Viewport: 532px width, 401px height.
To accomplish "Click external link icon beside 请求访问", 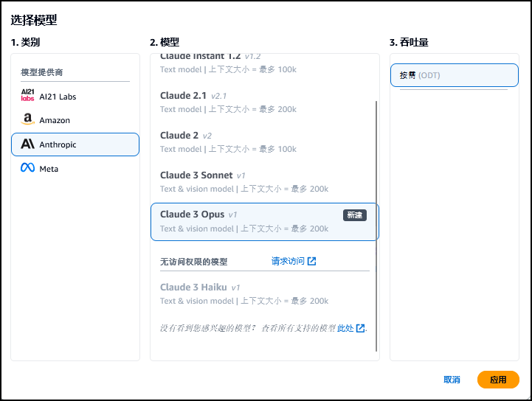I will [x=312, y=261].
